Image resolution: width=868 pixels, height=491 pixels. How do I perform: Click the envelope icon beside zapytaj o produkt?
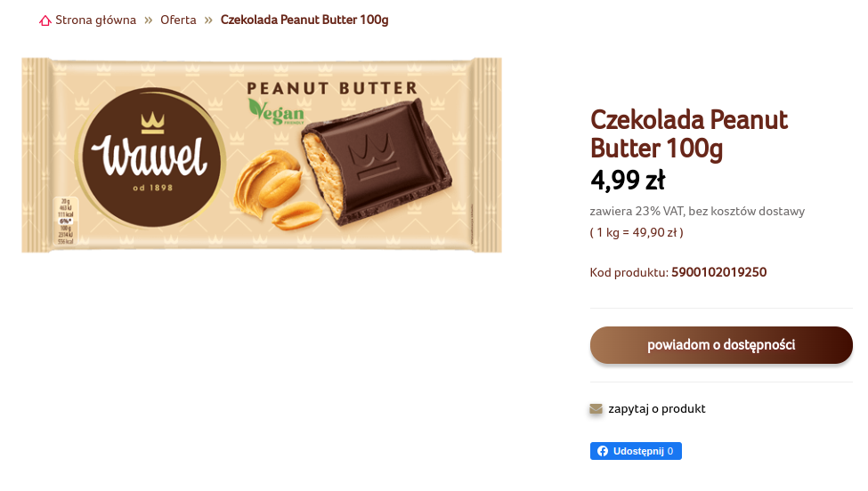click(x=596, y=408)
